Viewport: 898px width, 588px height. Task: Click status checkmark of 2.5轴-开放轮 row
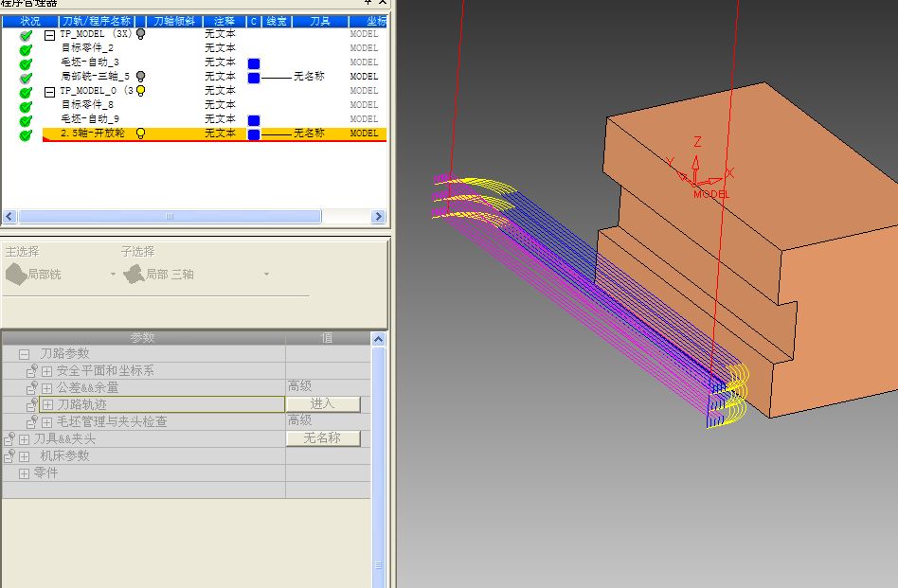pyautogui.click(x=26, y=135)
